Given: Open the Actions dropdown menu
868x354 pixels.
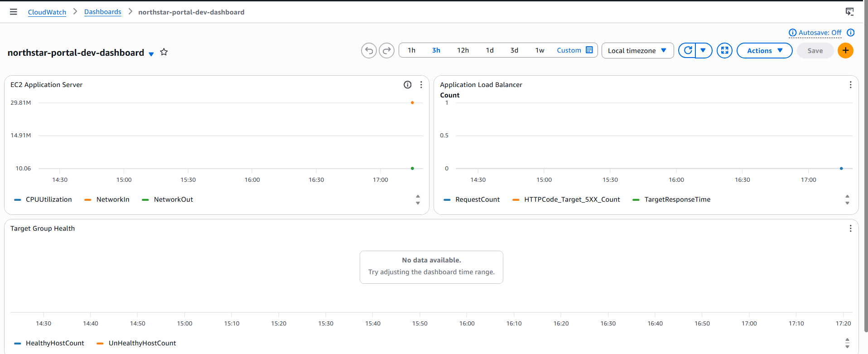Looking at the screenshot, I should [x=764, y=50].
